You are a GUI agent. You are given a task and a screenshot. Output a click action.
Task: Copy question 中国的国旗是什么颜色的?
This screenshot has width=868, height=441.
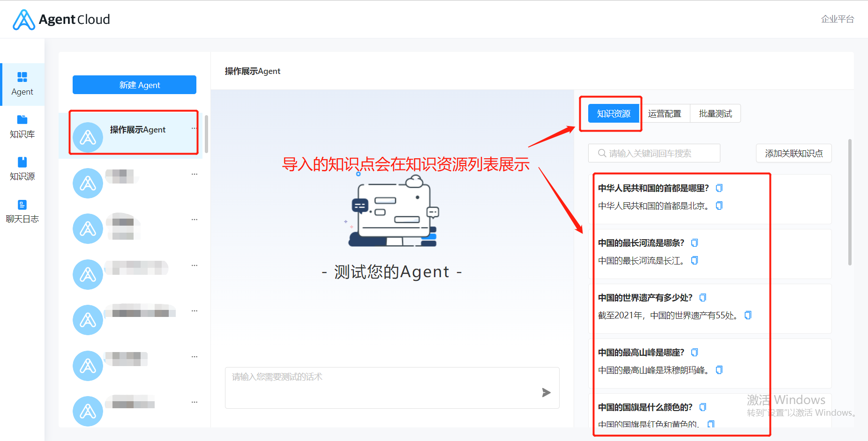[x=703, y=407]
